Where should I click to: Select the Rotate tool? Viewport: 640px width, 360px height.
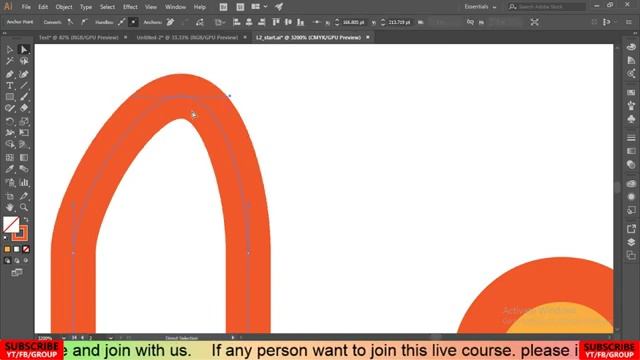[x=10, y=121]
